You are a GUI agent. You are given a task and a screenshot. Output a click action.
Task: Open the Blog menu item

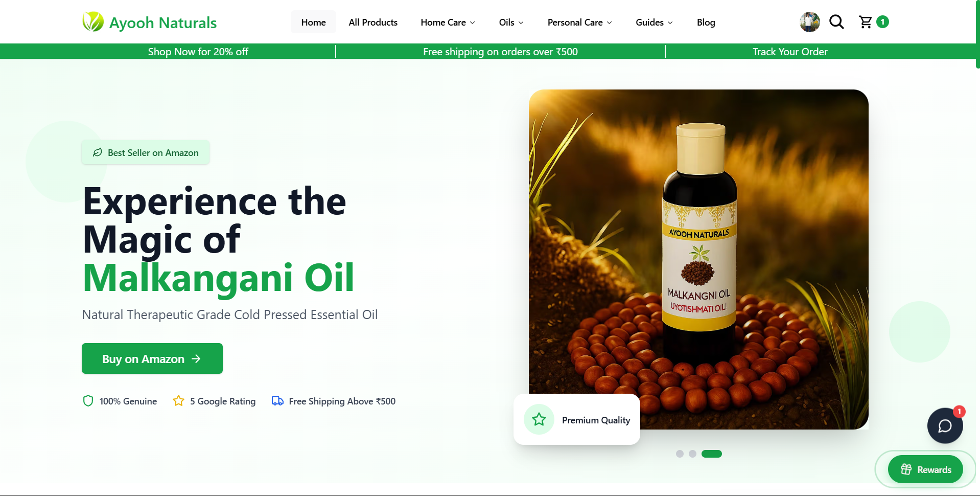coord(706,22)
